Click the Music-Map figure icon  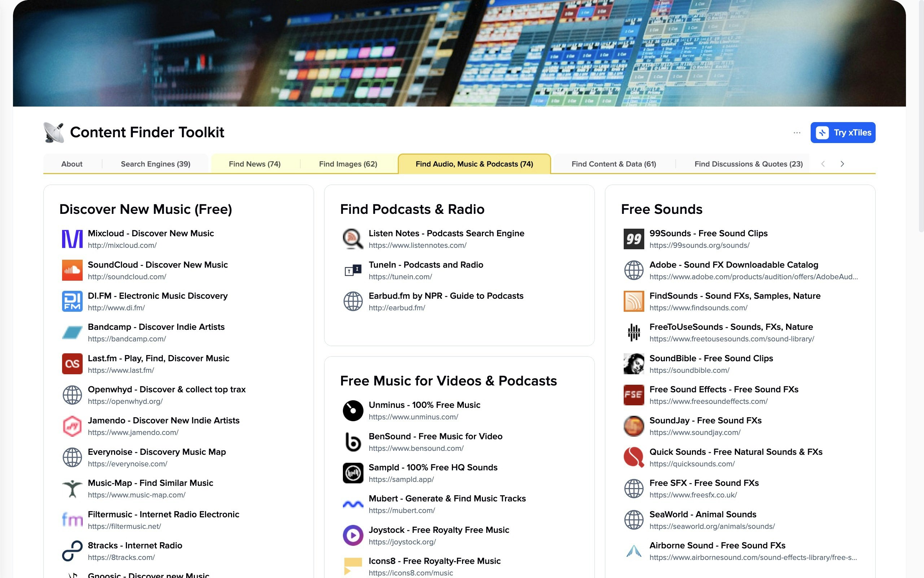(72, 488)
